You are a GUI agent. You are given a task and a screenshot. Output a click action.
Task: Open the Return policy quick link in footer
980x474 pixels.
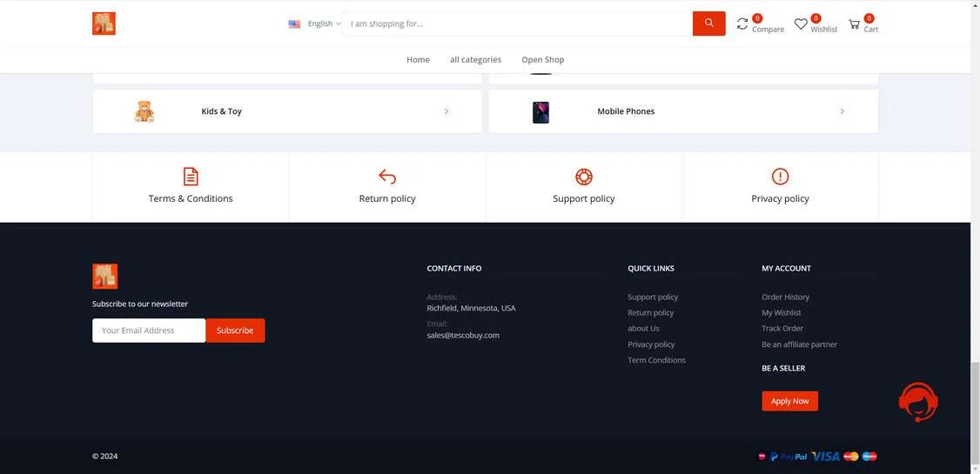(651, 313)
